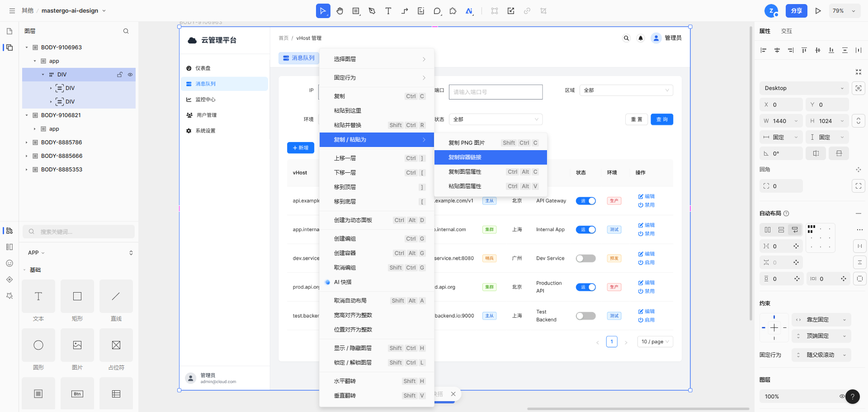Click the align left icon in properties panel
Viewport: 868px width, 412px height.
click(x=764, y=50)
